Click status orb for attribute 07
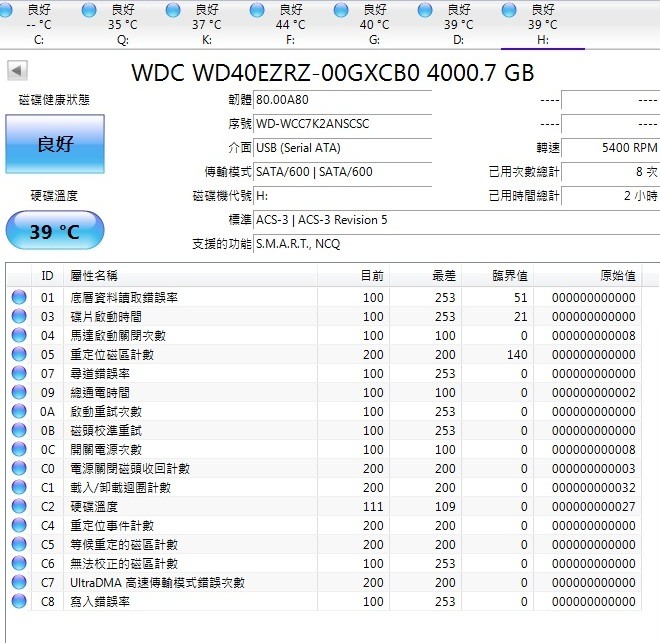Image resolution: width=660 pixels, height=643 pixels. point(19,373)
